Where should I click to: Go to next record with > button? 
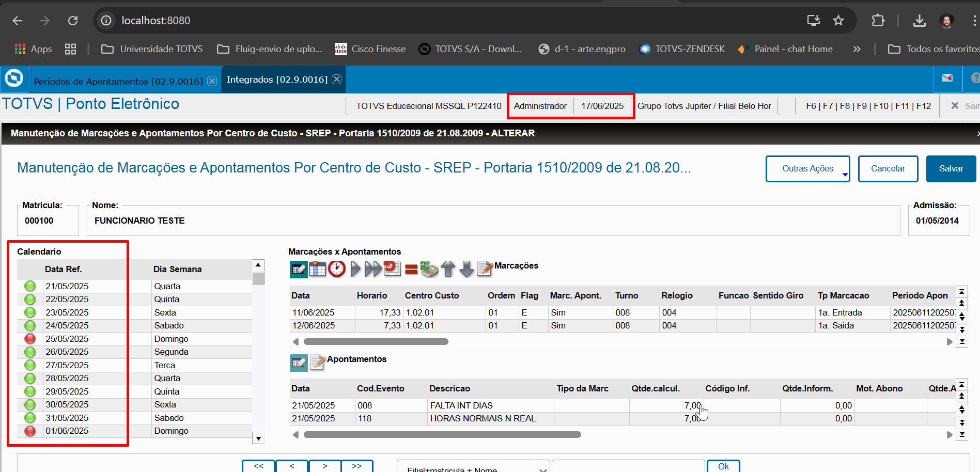point(325,466)
